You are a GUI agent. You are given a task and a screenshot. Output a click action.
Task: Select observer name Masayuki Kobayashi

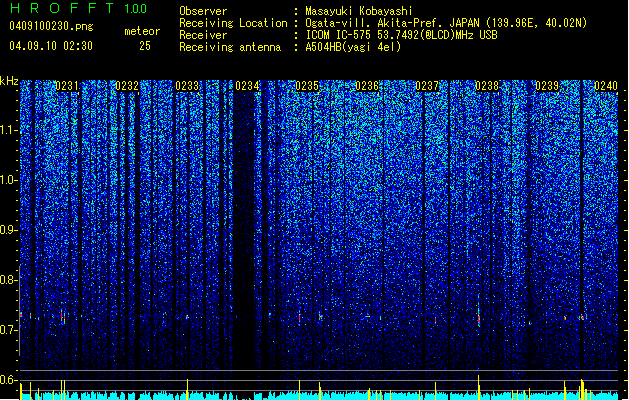(x=359, y=11)
